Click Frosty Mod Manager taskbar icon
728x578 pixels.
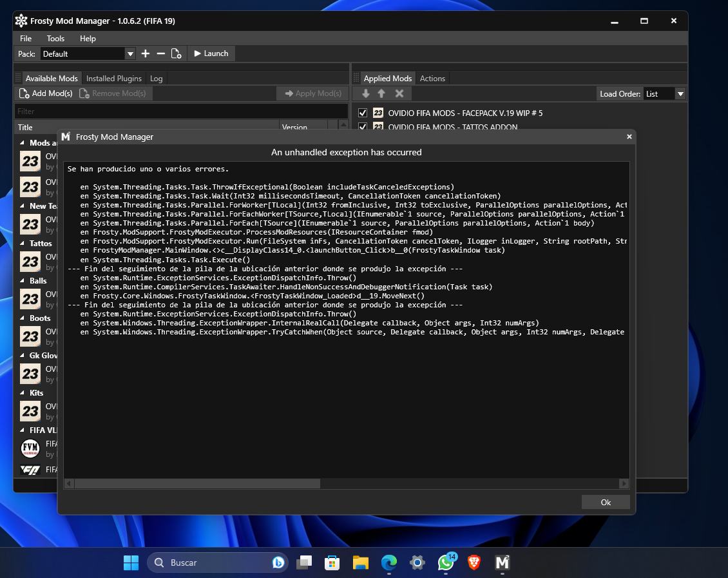[x=503, y=563]
